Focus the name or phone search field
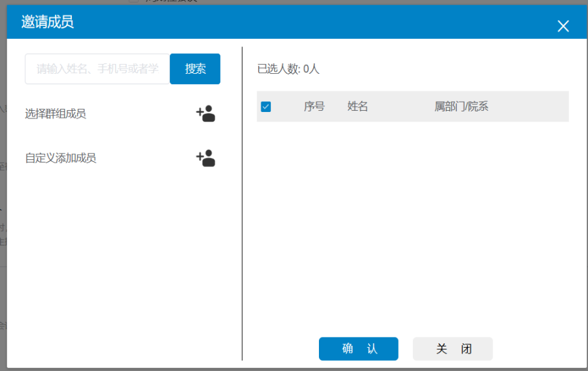Viewport: 588px width, 371px height. point(97,69)
